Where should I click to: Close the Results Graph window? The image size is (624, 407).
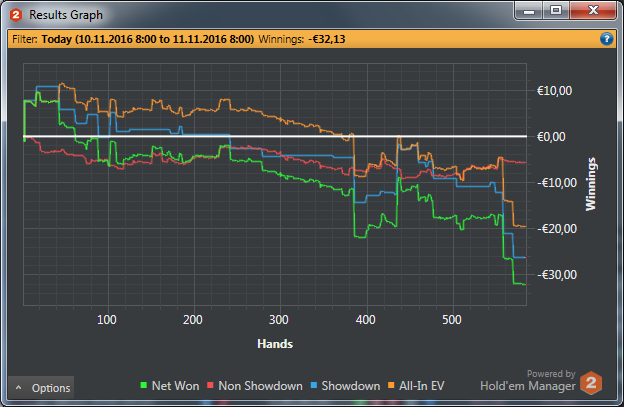click(x=593, y=10)
